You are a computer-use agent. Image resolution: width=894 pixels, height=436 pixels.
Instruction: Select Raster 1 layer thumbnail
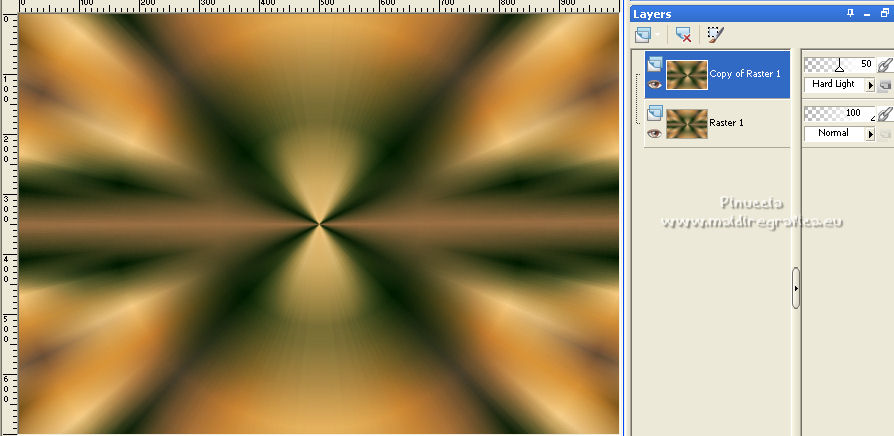[x=686, y=124]
